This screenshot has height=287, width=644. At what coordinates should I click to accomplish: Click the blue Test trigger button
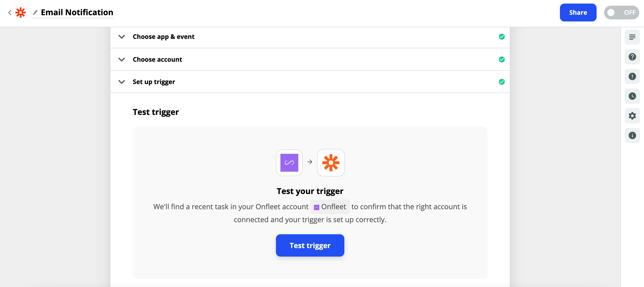(x=310, y=245)
